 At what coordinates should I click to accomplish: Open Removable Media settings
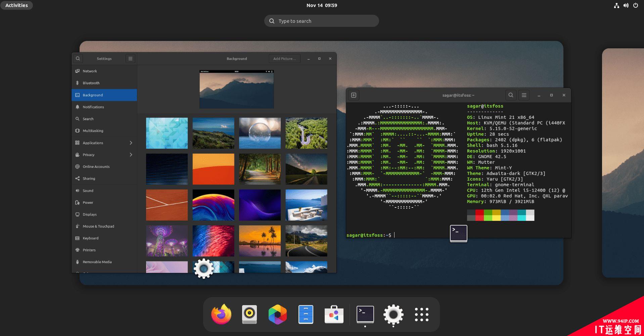[x=104, y=262]
